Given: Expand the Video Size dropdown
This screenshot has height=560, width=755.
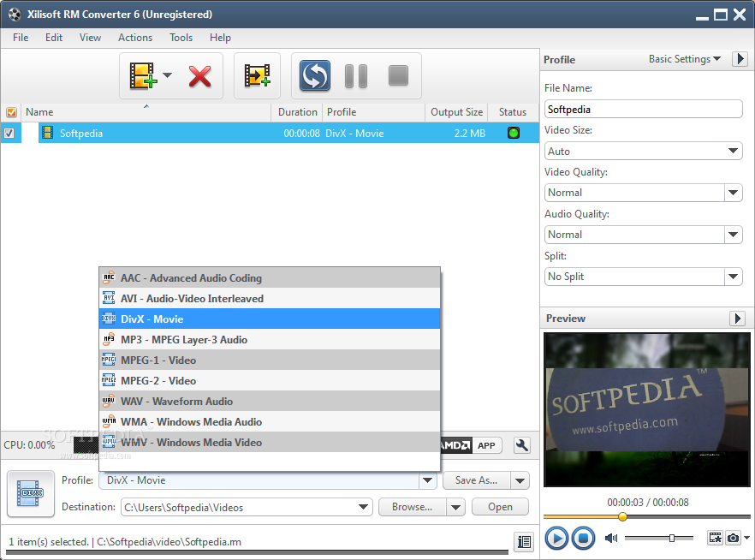Looking at the screenshot, I should pyautogui.click(x=733, y=152).
